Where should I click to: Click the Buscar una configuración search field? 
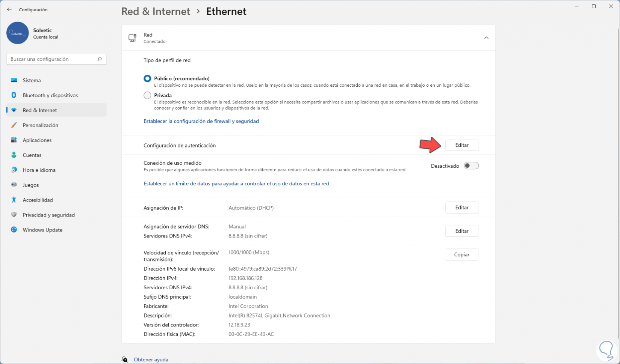coord(52,59)
